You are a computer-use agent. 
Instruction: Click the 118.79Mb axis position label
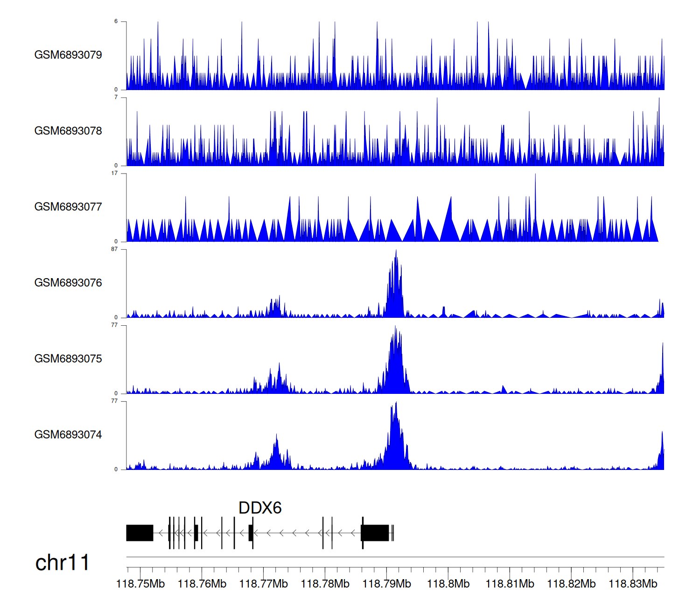click(x=386, y=584)
